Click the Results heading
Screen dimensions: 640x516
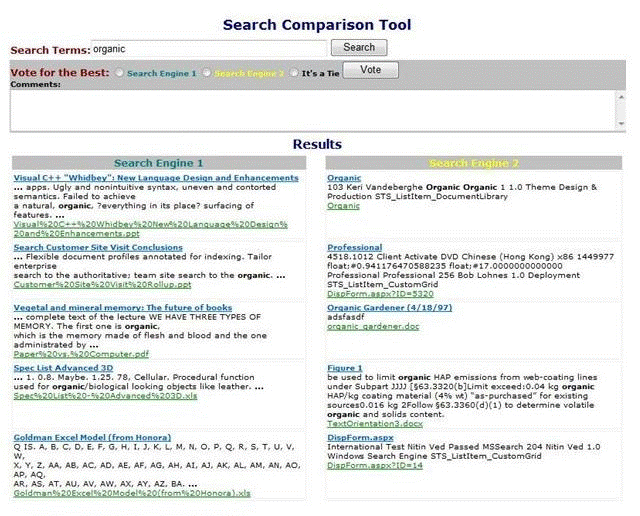click(317, 144)
